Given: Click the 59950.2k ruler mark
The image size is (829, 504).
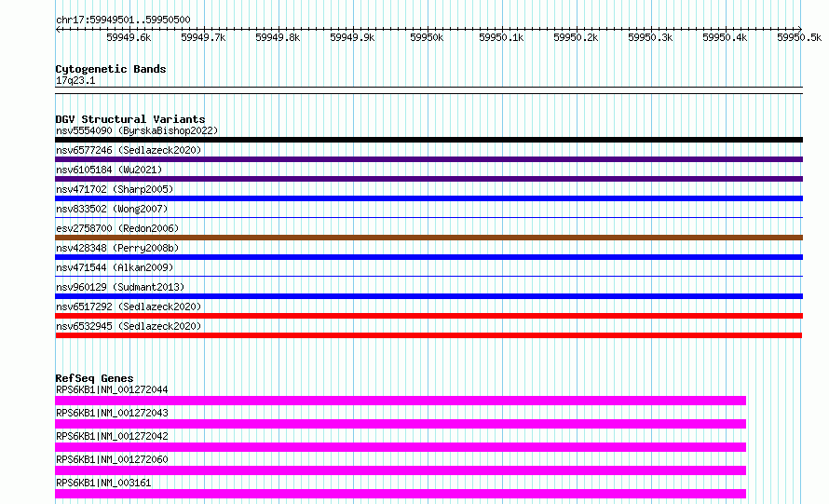Looking at the screenshot, I should click(x=576, y=37).
